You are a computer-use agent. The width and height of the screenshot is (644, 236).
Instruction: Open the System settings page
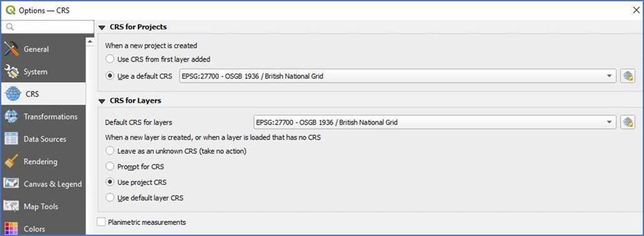coord(43,72)
